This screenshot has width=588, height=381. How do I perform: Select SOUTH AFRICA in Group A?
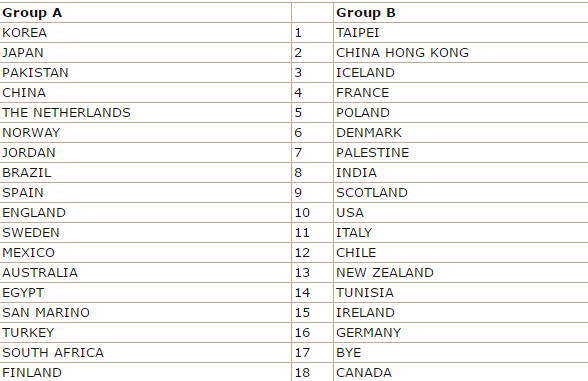tap(146, 352)
